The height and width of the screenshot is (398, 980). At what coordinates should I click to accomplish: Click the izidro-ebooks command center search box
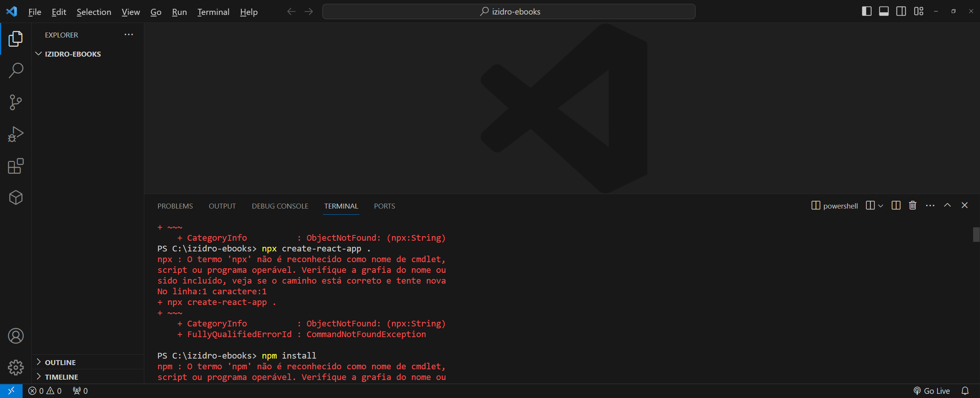coord(509,11)
